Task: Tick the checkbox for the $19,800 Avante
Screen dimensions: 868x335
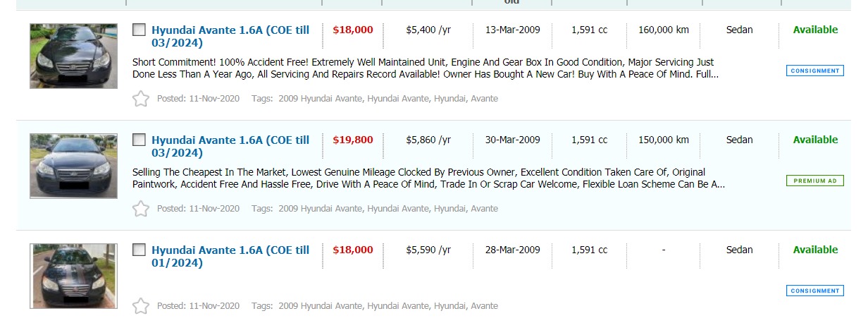Action: point(139,140)
